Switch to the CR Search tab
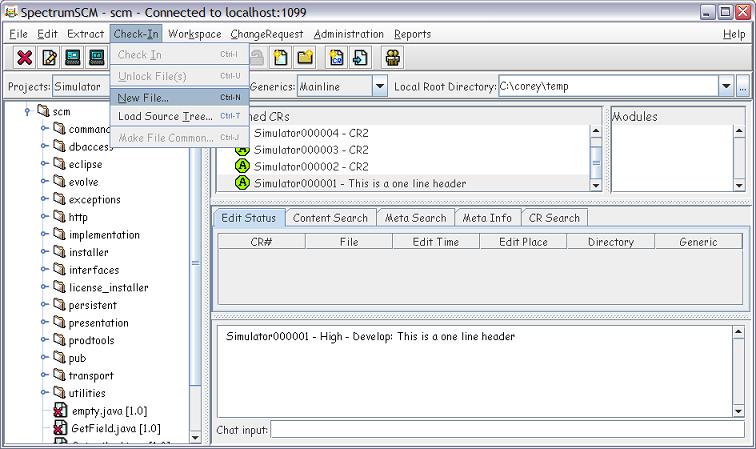 coord(554,218)
